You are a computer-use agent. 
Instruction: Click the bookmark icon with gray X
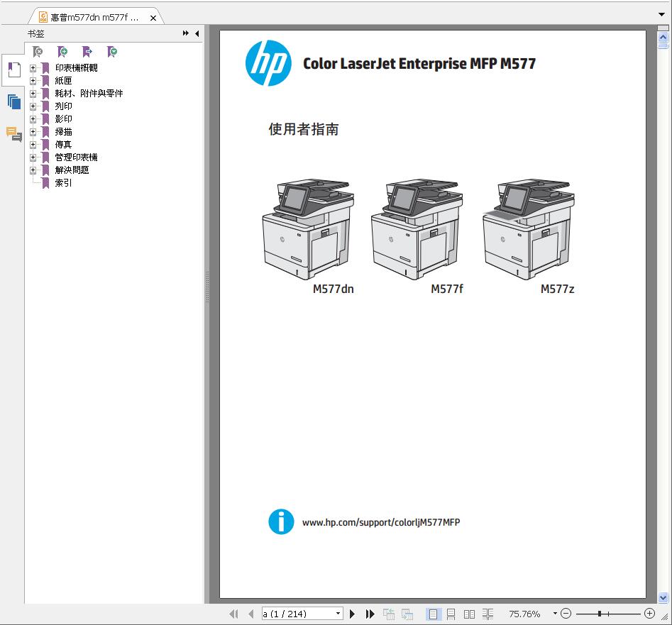[x=38, y=52]
